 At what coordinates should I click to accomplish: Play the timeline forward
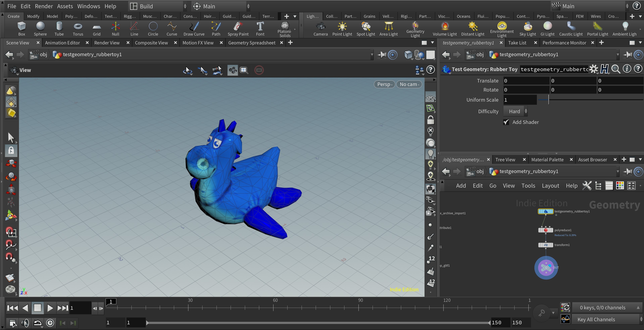click(x=50, y=308)
